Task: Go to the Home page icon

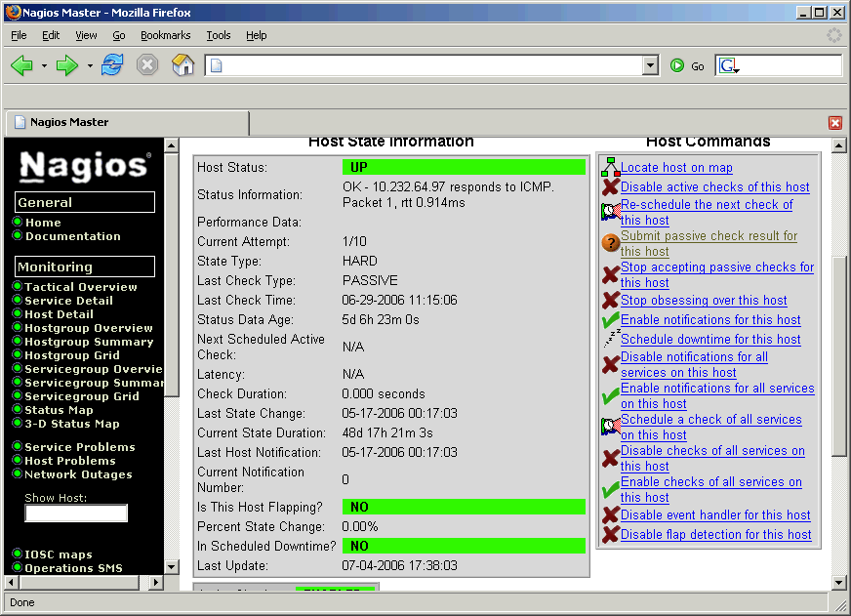Action: [182, 65]
